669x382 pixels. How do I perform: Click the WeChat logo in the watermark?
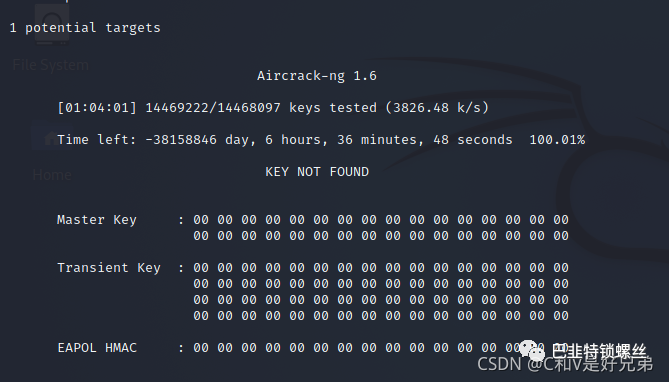(532, 350)
